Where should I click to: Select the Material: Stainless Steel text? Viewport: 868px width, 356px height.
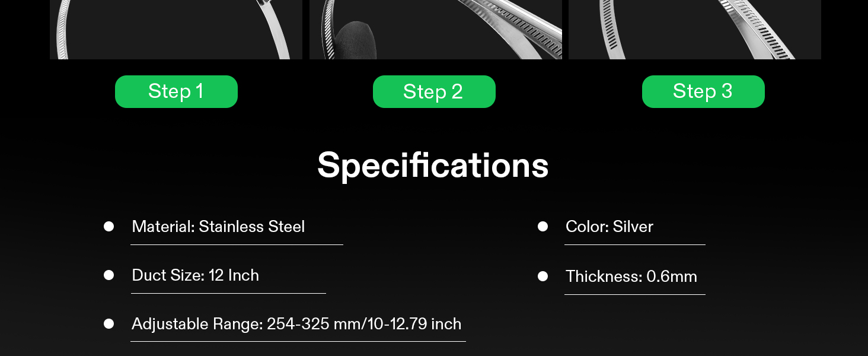tap(218, 227)
